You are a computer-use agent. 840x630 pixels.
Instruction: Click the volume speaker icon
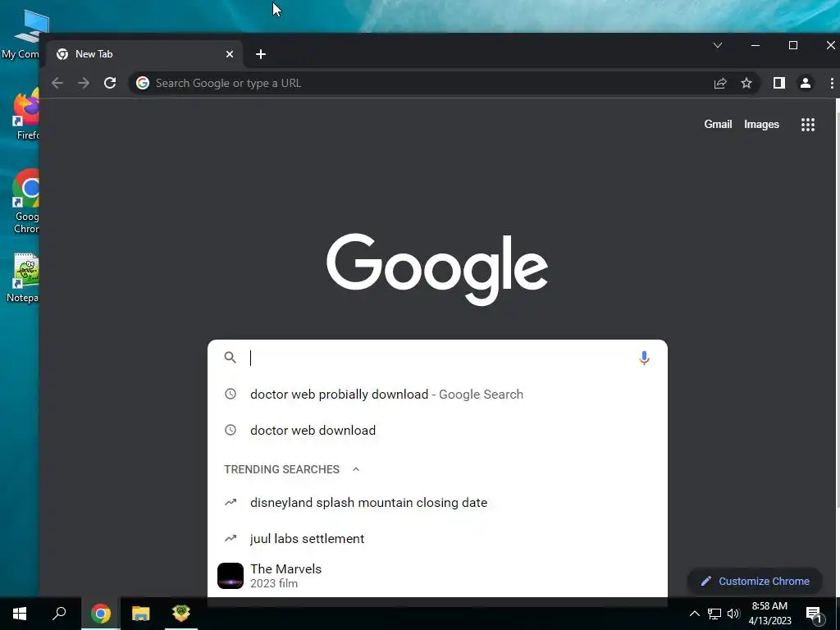[x=733, y=614]
